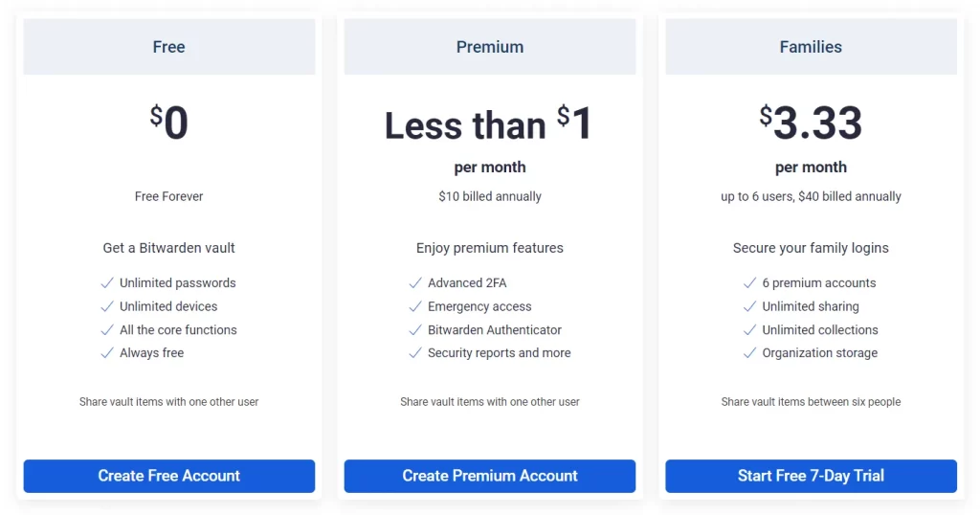Image resolution: width=980 pixels, height=515 pixels.
Task: Click "Unlimited collections" feature text
Action: (x=820, y=330)
